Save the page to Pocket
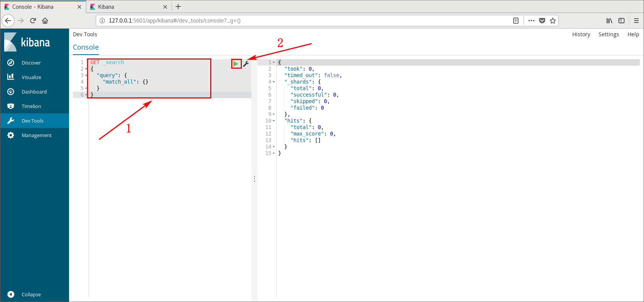The height and width of the screenshot is (302, 644). coord(542,21)
